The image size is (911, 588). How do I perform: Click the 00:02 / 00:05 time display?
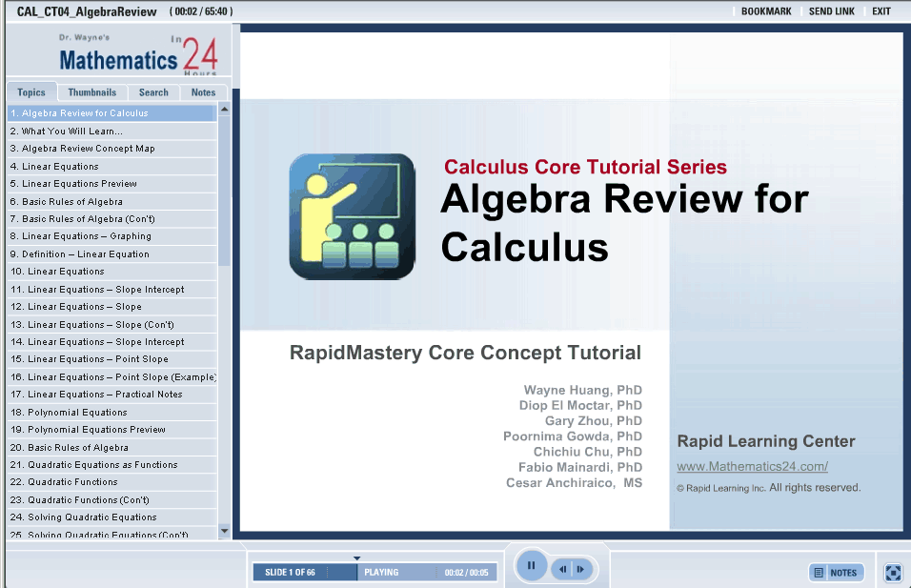tap(466, 573)
